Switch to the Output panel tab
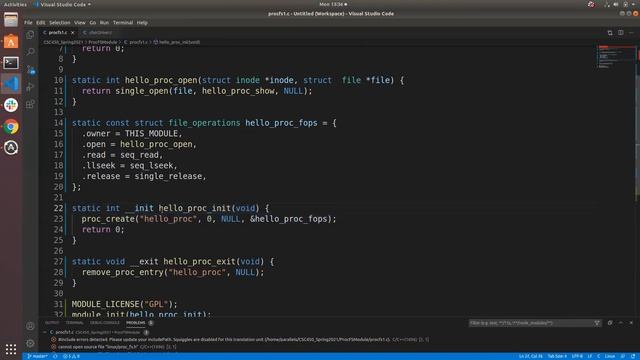This screenshot has height=360, width=640. pos(52,323)
